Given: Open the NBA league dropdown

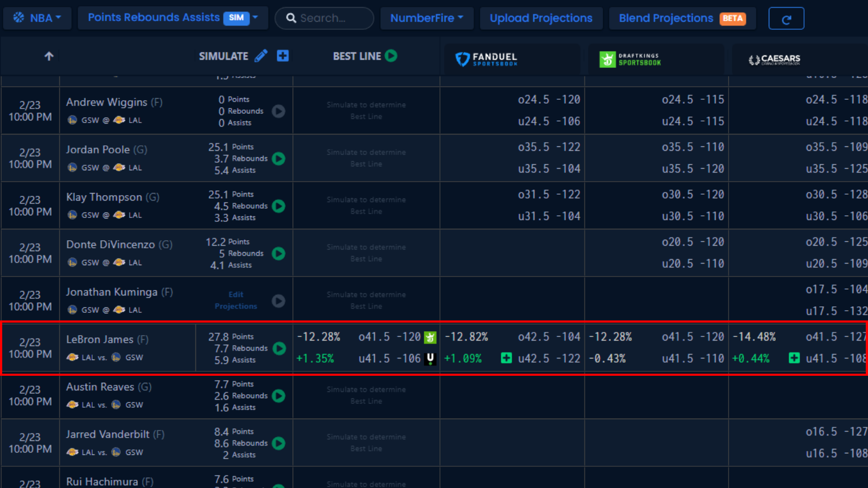Looking at the screenshot, I should [37, 18].
